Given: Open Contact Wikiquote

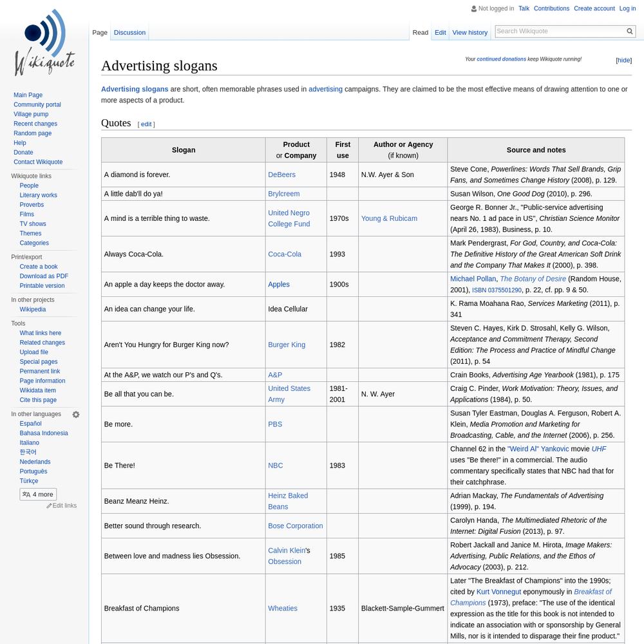Looking at the screenshot, I should [x=38, y=162].
